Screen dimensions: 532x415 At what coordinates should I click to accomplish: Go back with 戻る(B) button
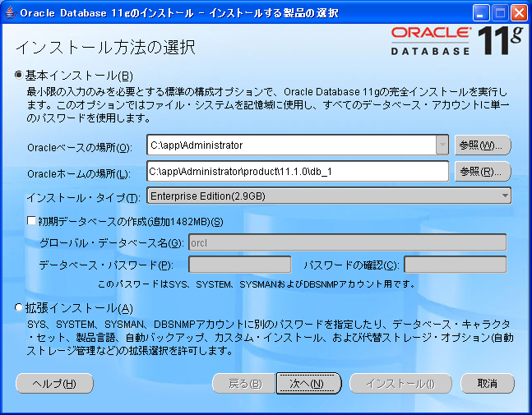(244, 384)
